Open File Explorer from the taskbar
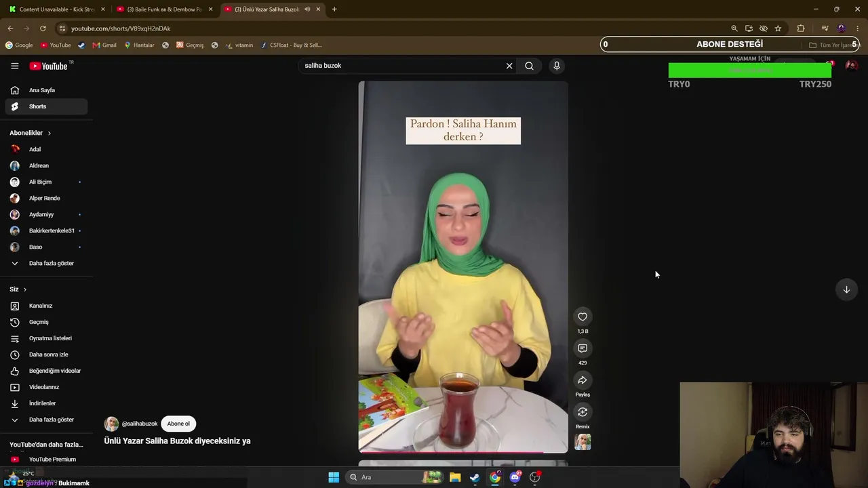 [455, 477]
